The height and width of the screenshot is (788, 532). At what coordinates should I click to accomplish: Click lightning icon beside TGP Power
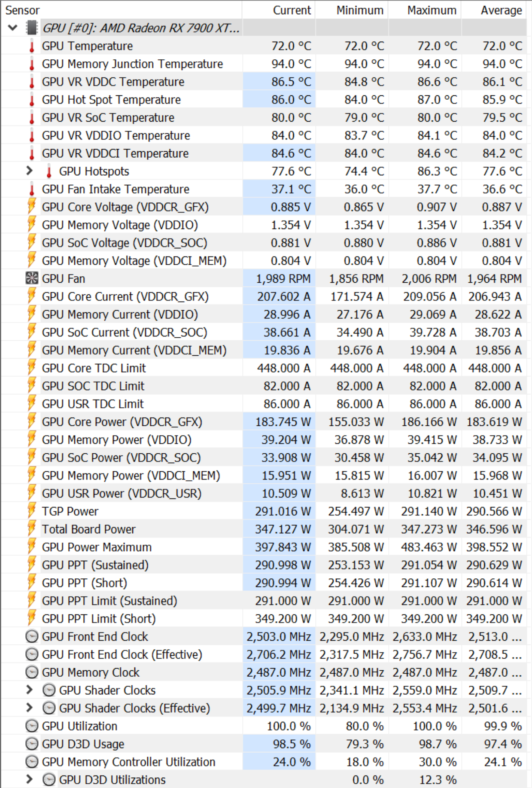[x=32, y=511]
